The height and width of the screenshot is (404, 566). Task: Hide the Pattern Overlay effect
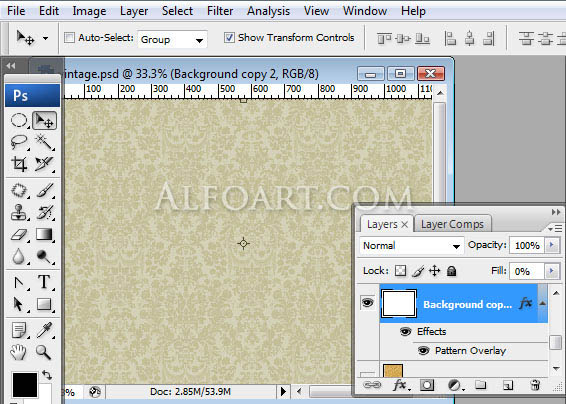point(423,351)
